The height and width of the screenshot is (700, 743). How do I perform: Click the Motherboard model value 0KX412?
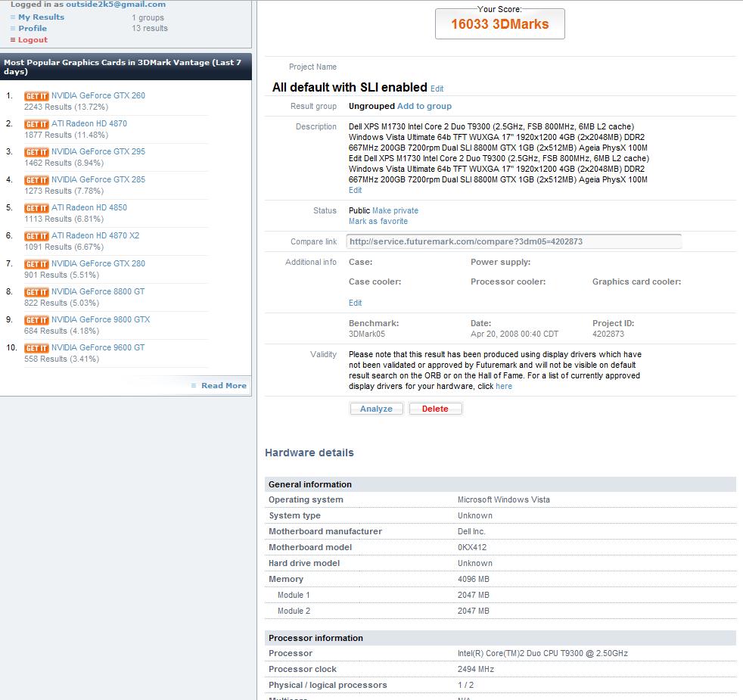pos(472,547)
